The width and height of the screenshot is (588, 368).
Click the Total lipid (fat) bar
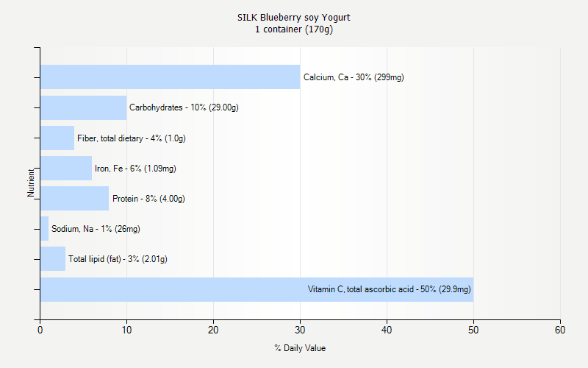pos(53,259)
